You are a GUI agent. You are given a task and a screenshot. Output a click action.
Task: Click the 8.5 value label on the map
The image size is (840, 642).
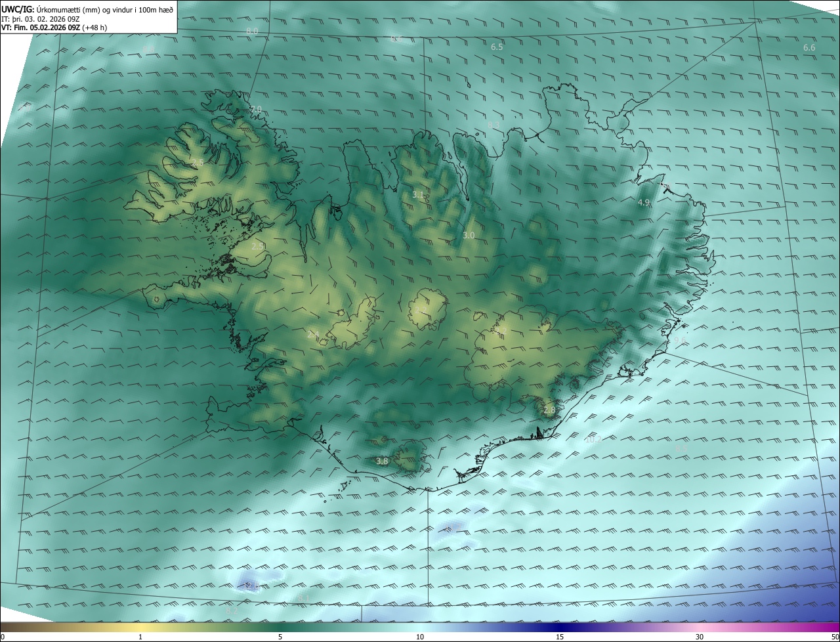click(681, 448)
